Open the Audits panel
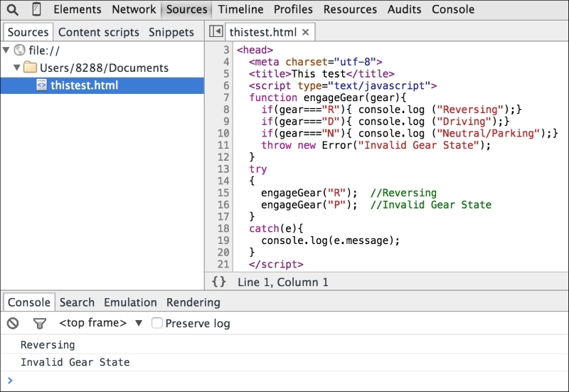 [404, 9]
